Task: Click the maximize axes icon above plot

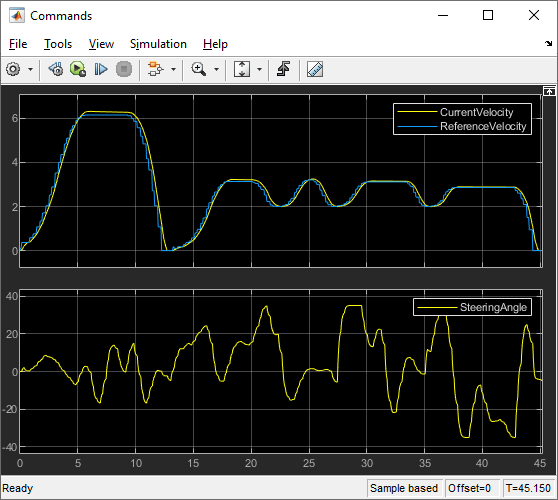Action: [x=549, y=91]
